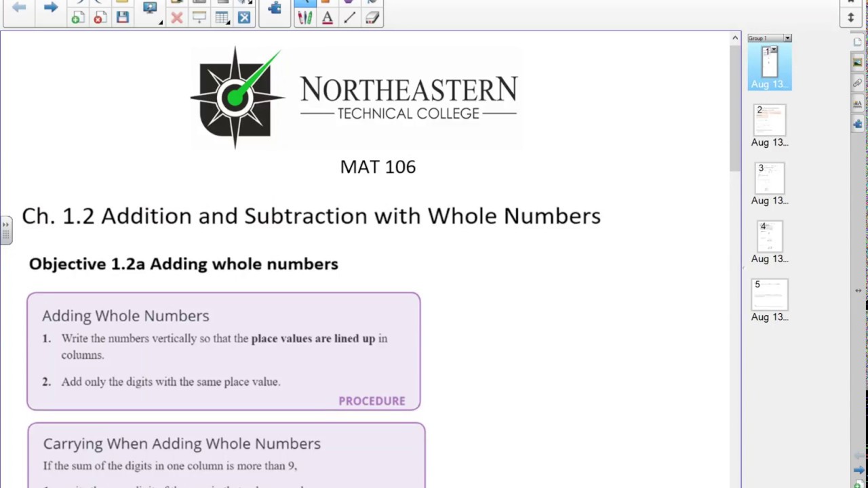
Task: Open the Gallery tab in sidebar
Action: coord(858,62)
